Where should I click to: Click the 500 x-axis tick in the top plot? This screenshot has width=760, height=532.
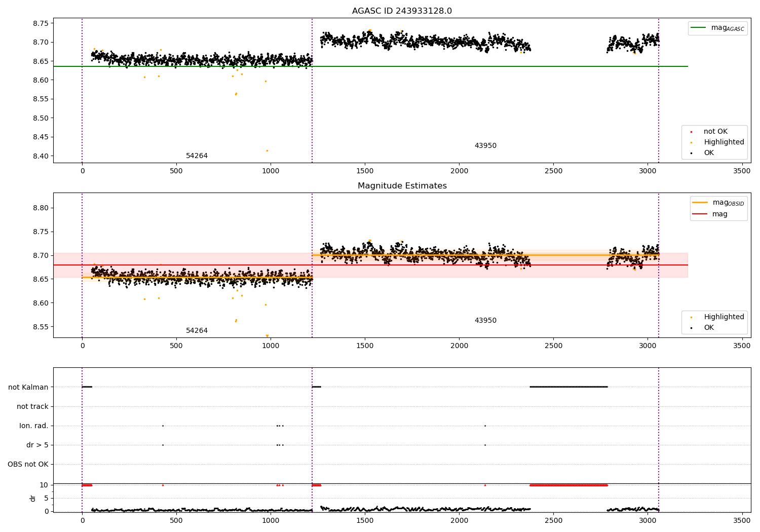pos(176,171)
